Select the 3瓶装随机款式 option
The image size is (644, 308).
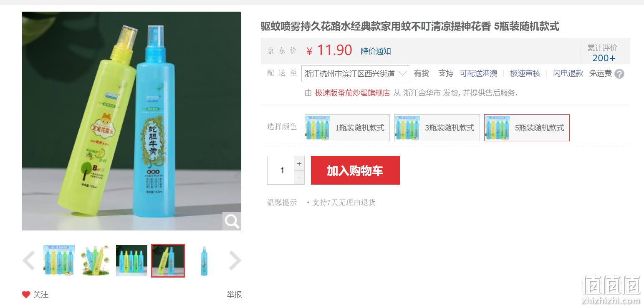click(x=437, y=128)
